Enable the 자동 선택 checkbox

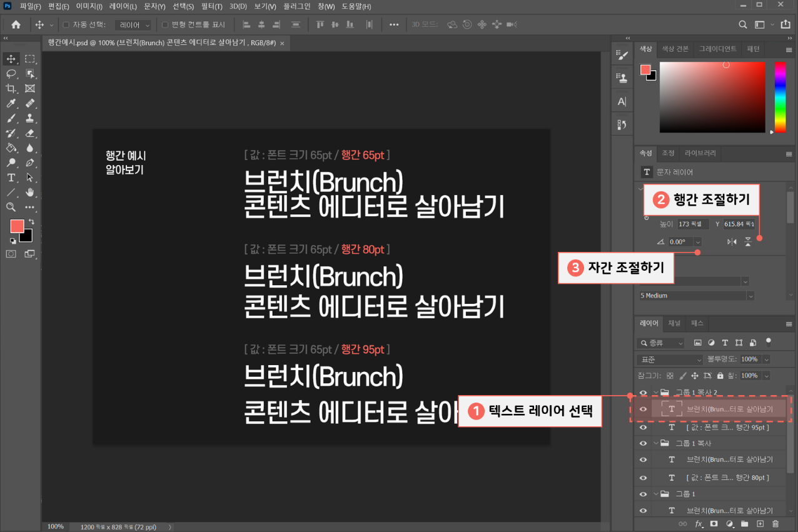pos(66,25)
